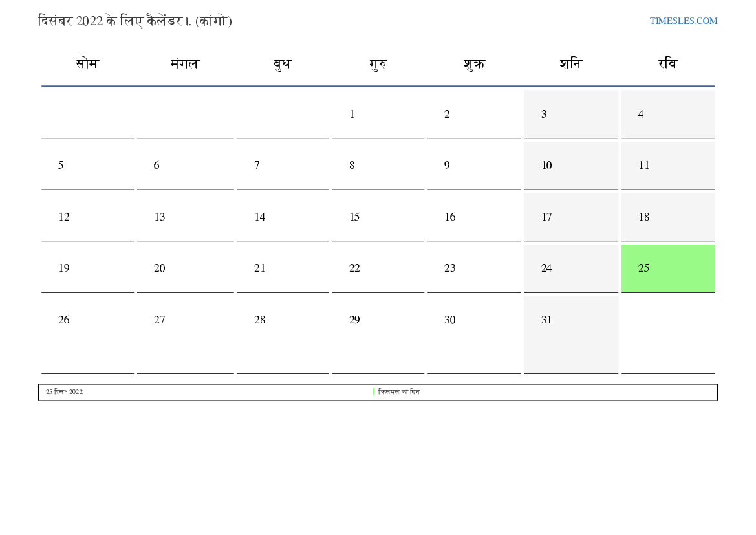Open the TIMESLES.COM link

point(683,21)
